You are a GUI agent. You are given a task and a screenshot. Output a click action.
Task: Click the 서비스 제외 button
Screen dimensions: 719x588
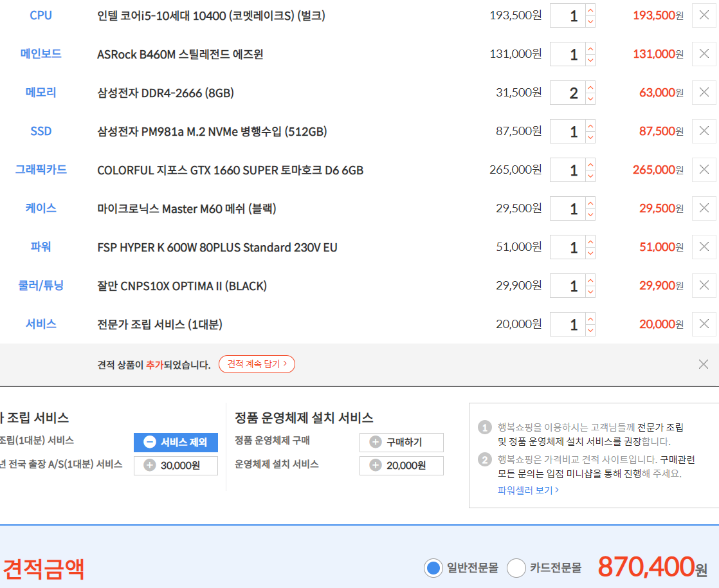(x=176, y=442)
